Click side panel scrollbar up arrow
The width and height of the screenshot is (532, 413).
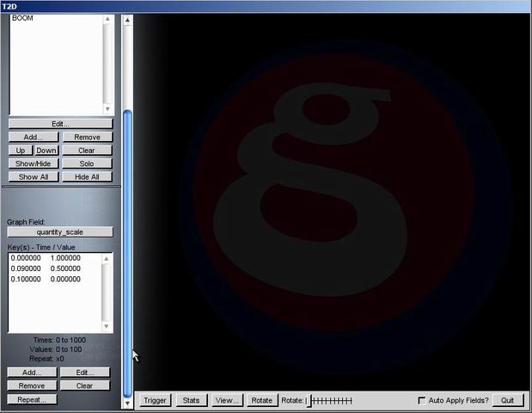coord(127,20)
